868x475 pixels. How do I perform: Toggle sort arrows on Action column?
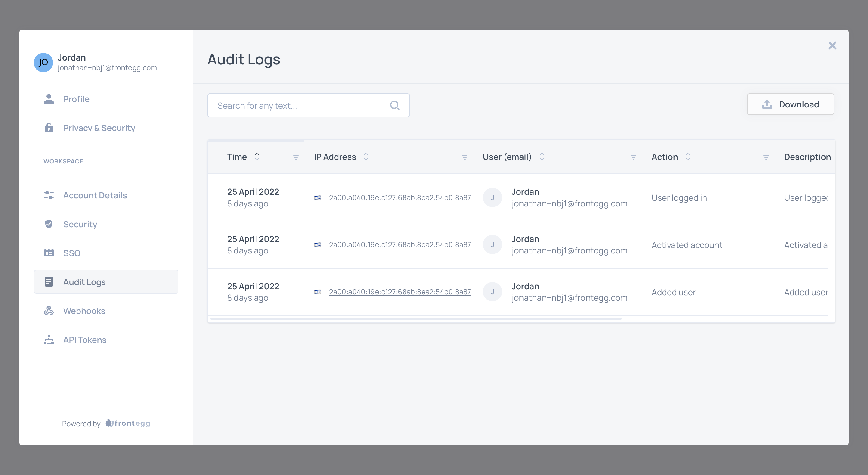tap(687, 157)
